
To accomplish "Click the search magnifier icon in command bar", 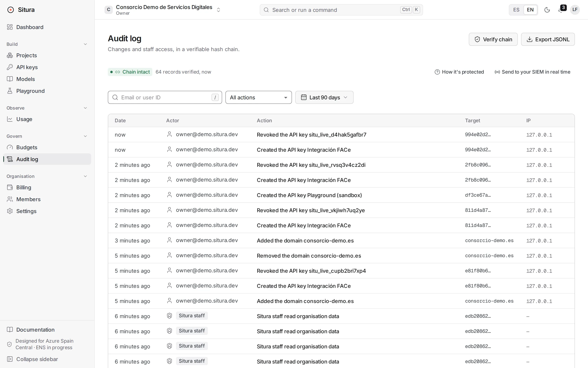I will [x=266, y=10].
